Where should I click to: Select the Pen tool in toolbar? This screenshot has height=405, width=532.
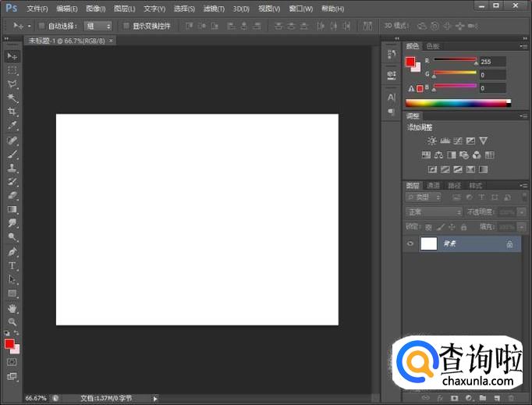[x=12, y=252]
